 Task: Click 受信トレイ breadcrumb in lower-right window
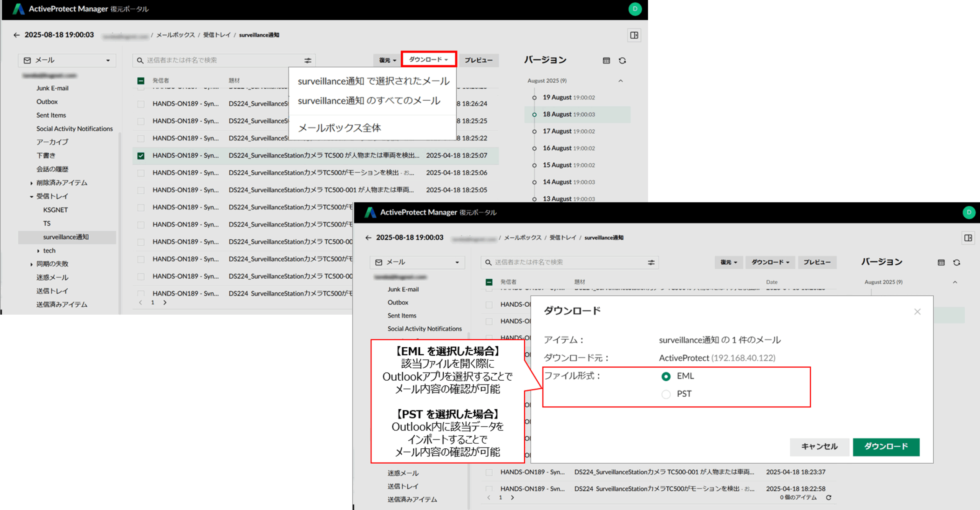(563, 238)
